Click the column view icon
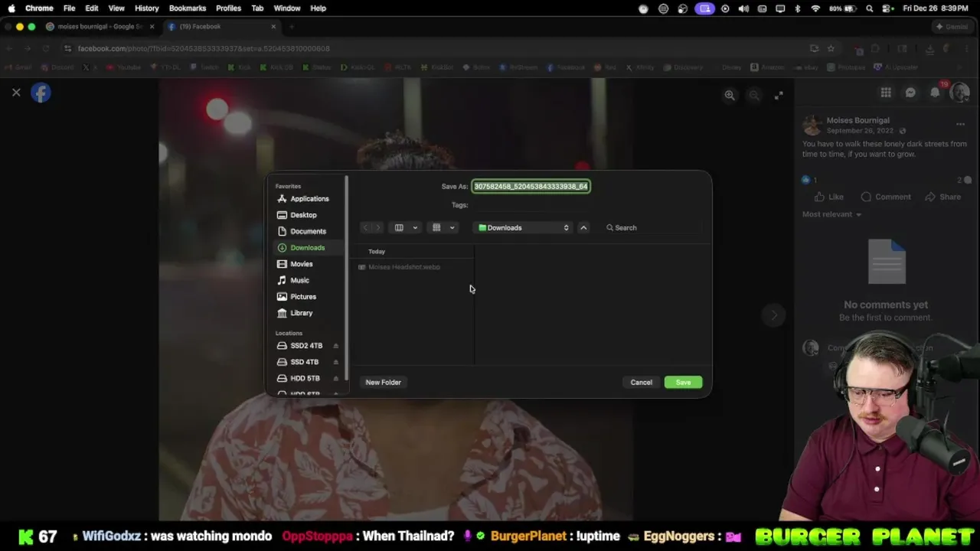This screenshot has height=551, width=980. (399, 228)
